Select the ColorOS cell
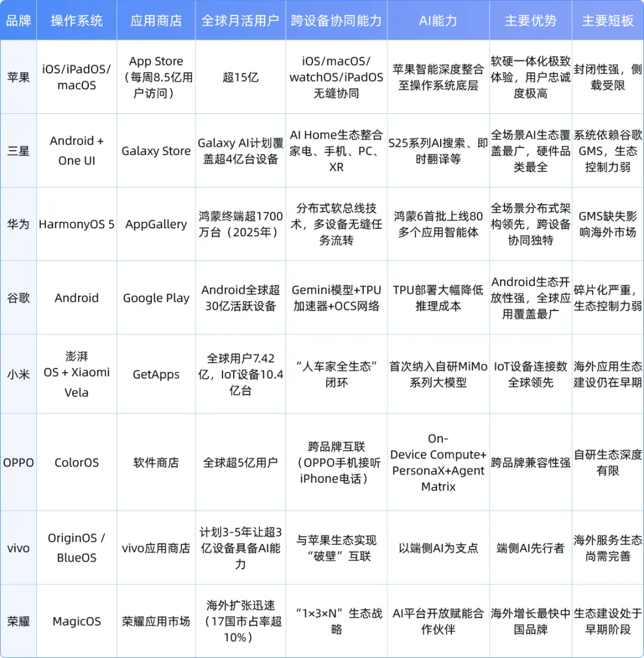Image resolution: width=644 pixels, height=658 pixels. 76,462
